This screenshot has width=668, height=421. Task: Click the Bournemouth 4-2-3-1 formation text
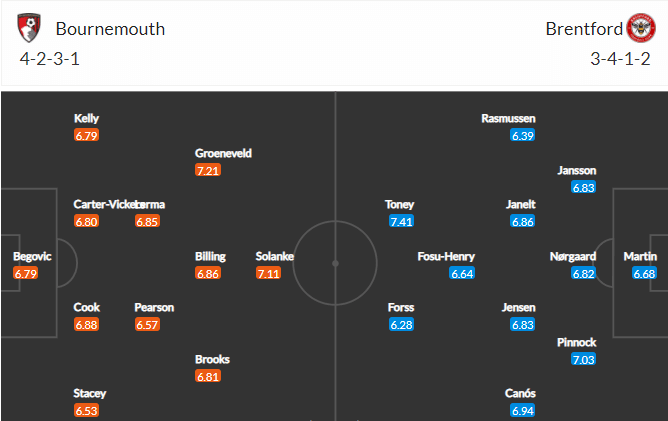pyautogui.click(x=49, y=59)
